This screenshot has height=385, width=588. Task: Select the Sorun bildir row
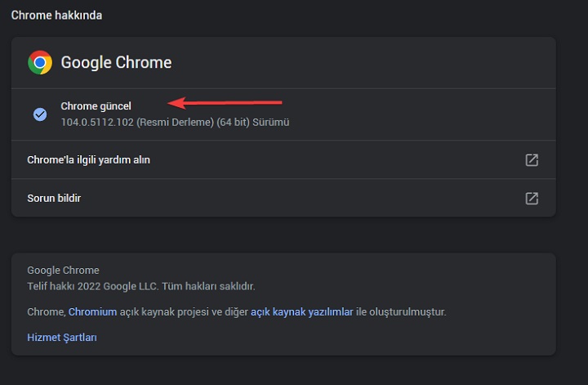(x=283, y=198)
